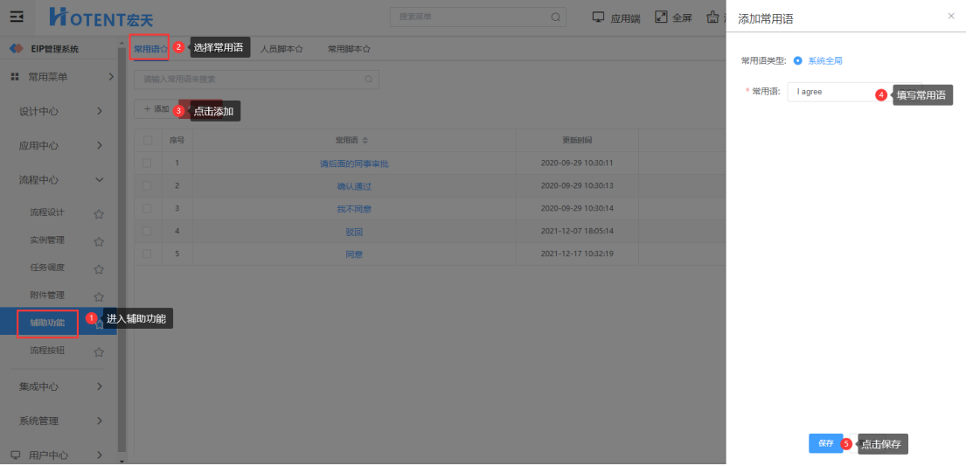Screen dimensions: 980x466
Task: Click the 应用端 monitor icon
Action: (x=599, y=17)
